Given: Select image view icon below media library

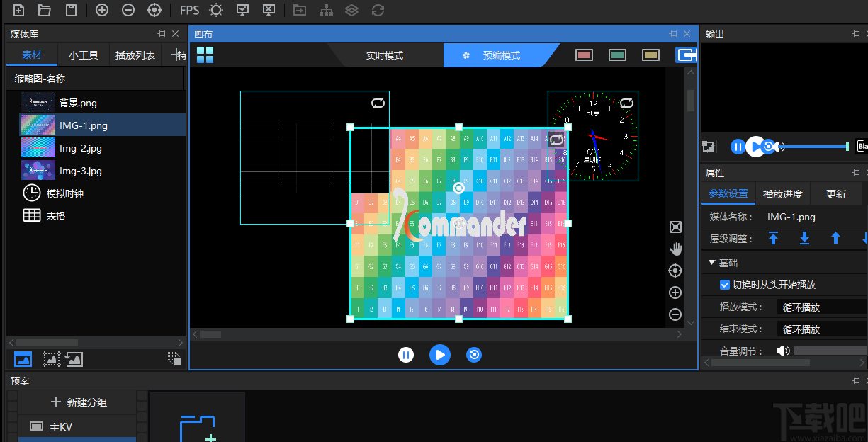Looking at the screenshot, I should (x=23, y=359).
